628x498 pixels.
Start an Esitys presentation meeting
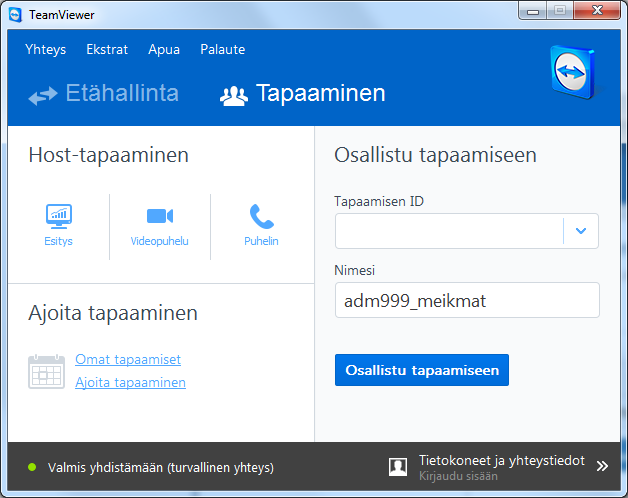(x=58, y=225)
